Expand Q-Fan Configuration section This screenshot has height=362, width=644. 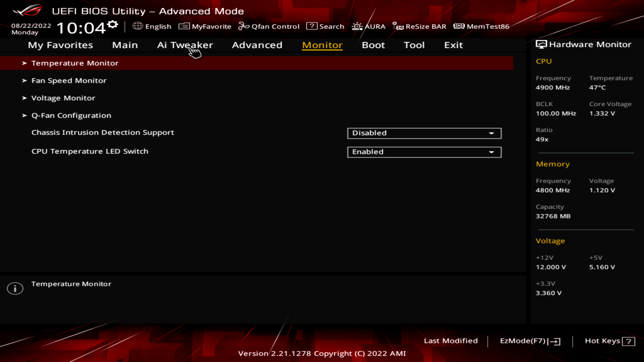coord(71,115)
